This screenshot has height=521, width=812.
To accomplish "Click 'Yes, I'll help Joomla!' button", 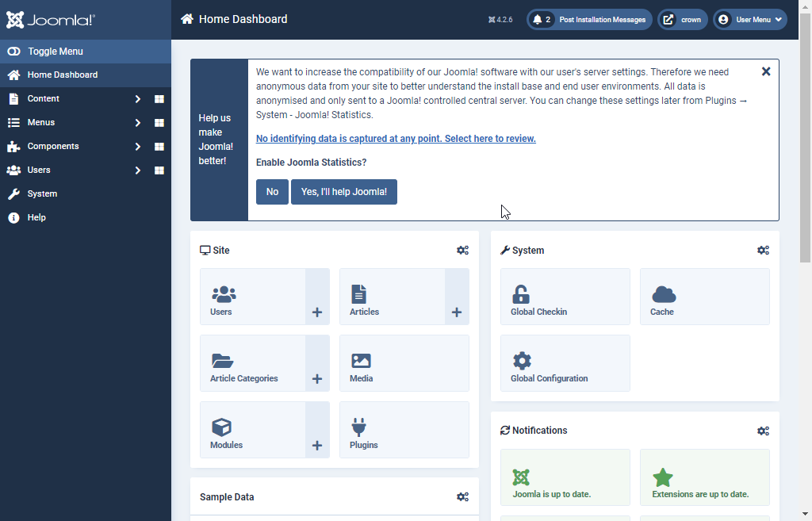I will (x=344, y=192).
